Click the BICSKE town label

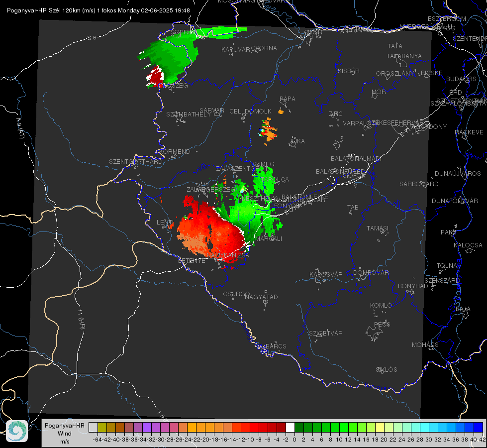pos(432,73)
